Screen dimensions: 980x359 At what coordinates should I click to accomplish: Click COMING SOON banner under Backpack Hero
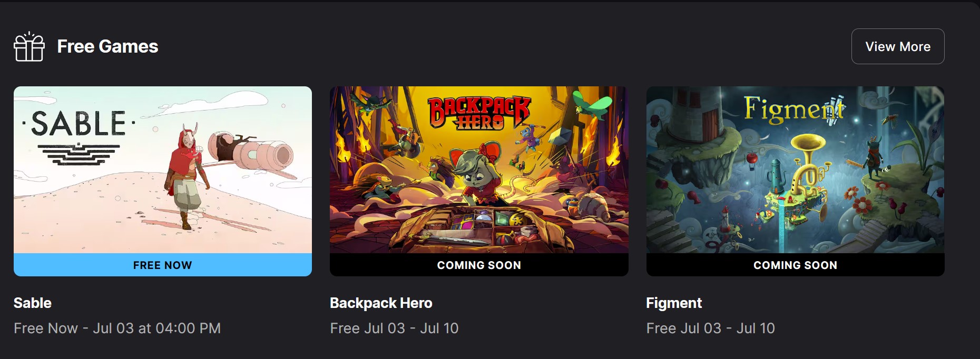[479, 265]
